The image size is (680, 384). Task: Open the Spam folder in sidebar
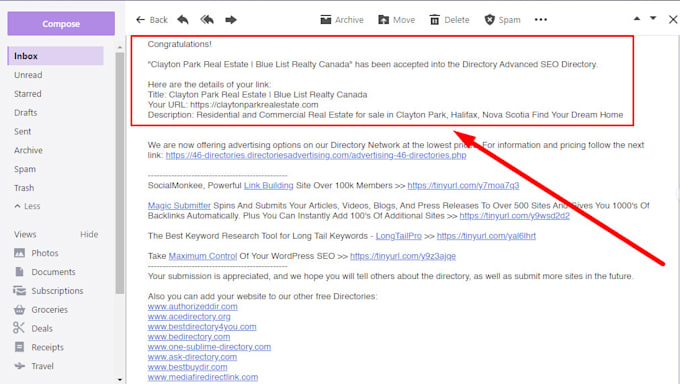pyautogui.click(x=25, y=169)
